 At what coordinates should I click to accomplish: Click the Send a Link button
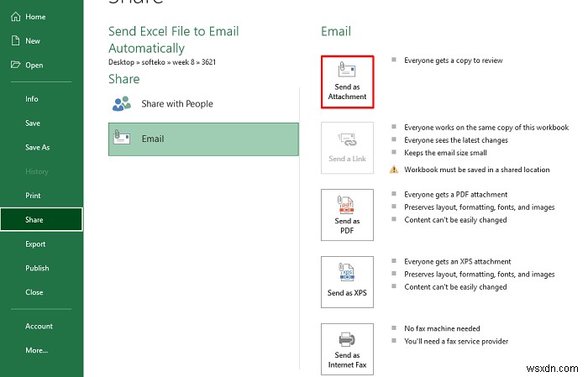click(x=347, y=147)
